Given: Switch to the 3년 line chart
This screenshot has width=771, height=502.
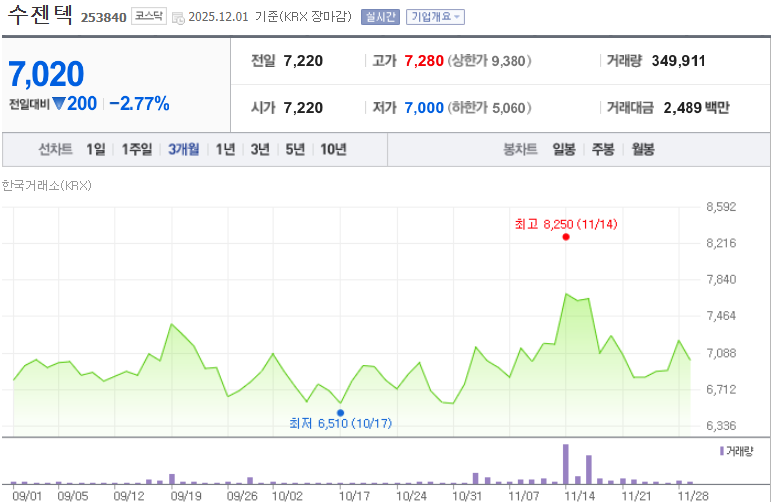Looking at the screenshot, I should click(260, 149).
